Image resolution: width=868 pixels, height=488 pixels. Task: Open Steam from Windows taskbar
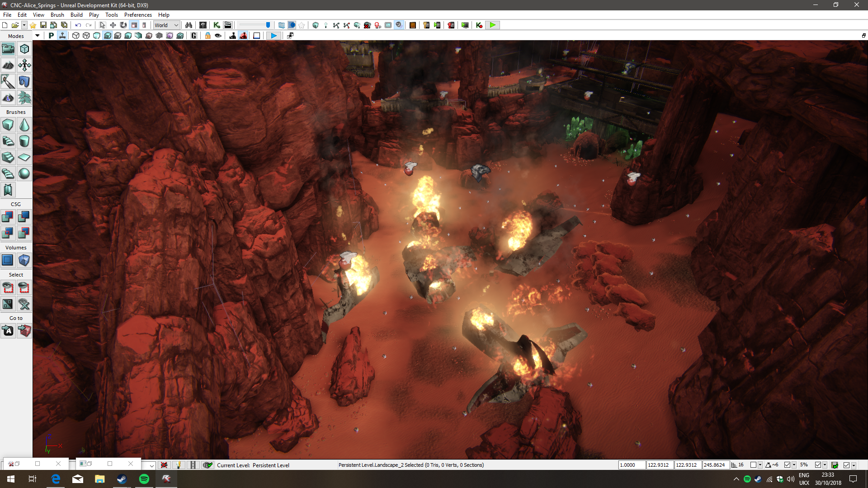tap(122, 479)
